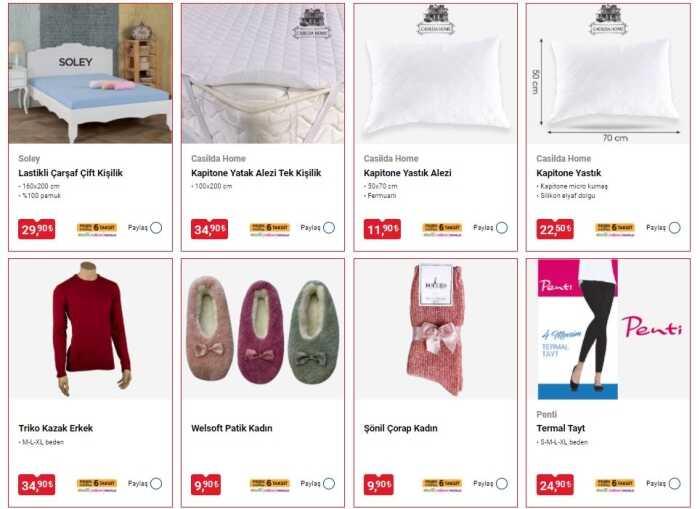Open the Soley bed sheet product image

tap(90, 74)
